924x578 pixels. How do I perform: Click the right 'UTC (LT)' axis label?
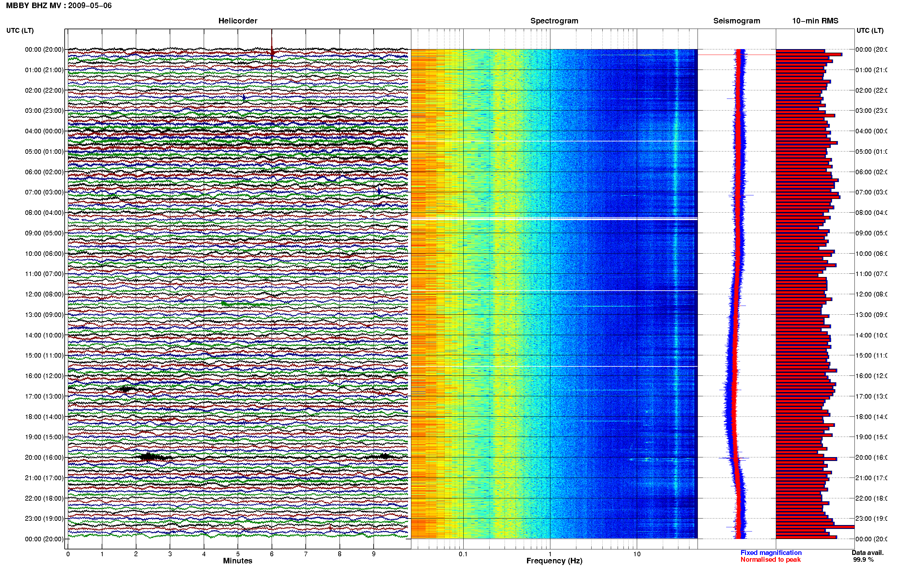pos(870,31)
